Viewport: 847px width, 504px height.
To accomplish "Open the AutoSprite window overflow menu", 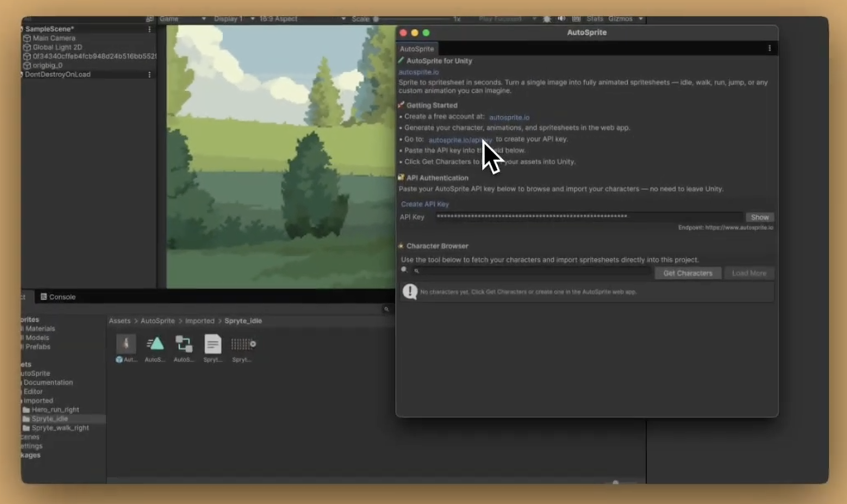I will 770,48.
